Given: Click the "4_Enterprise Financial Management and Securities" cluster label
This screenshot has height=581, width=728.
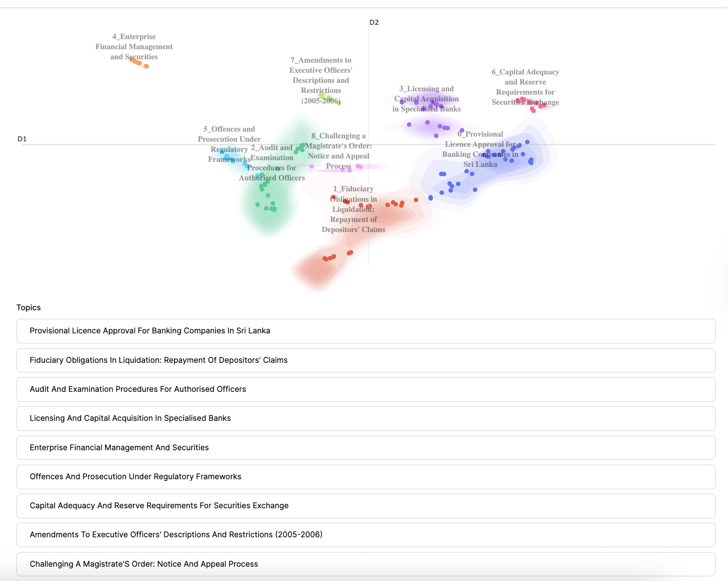Looking at the screenshot, I should tap(134, 47).
